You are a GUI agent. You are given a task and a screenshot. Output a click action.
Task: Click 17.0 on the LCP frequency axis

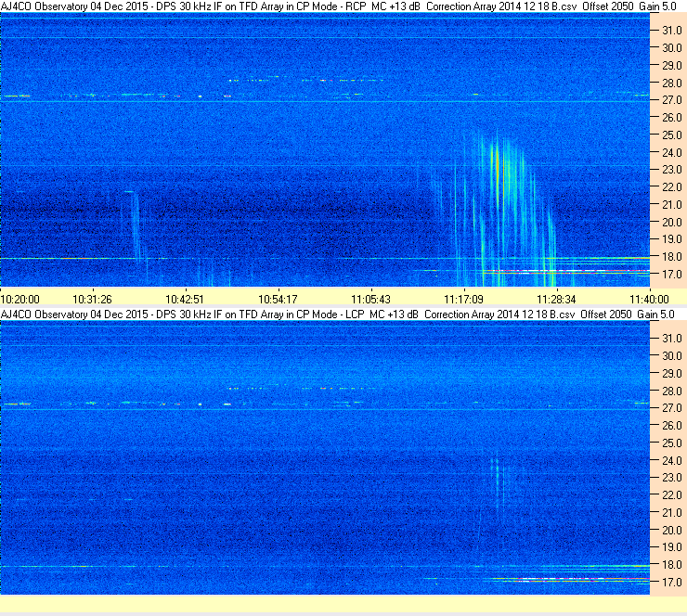click(671, 583)
